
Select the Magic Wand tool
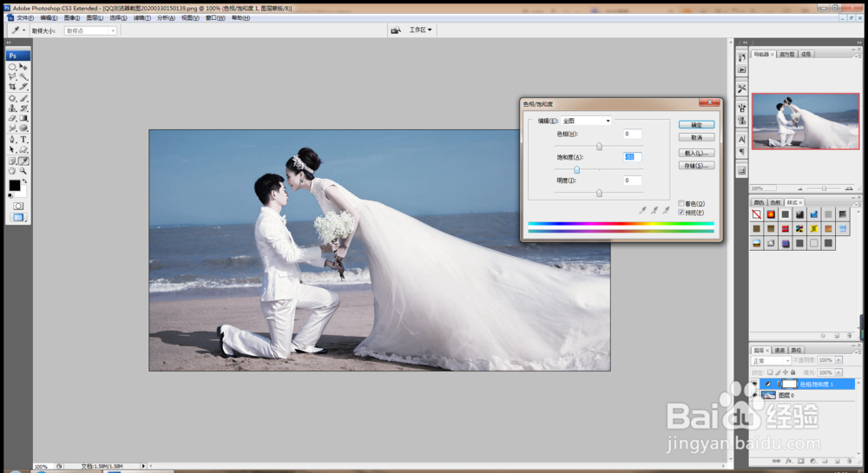point(23,76)
